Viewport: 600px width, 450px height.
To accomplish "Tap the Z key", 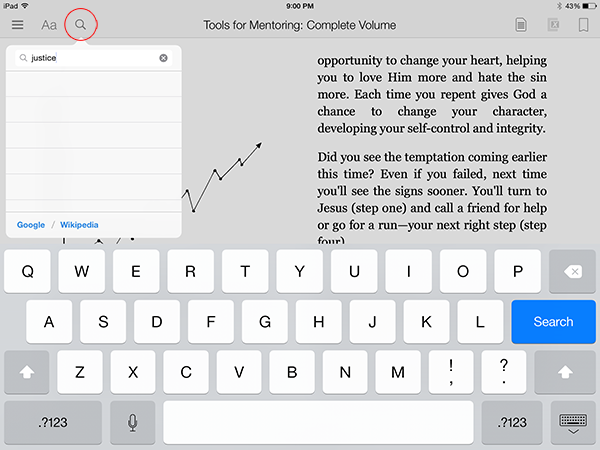I will coord(80,372).
